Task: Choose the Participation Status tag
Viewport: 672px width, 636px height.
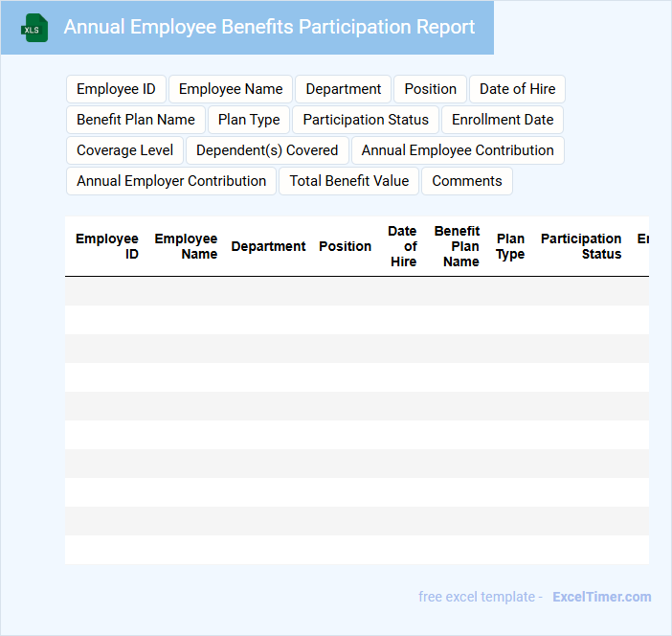Action: click(x=366, y=120)
